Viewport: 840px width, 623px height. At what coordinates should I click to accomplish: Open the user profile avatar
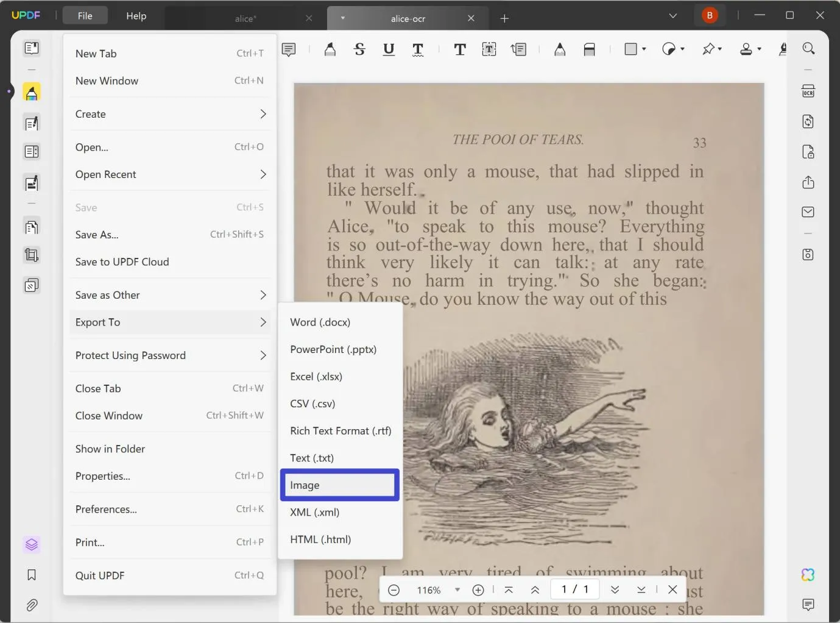click(710, 15)
